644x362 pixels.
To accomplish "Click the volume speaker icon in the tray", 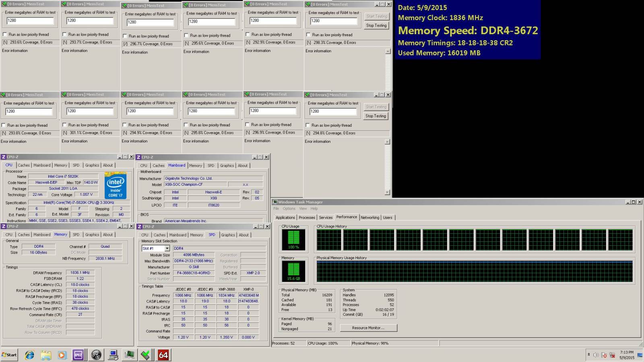I will click(595, 355).
